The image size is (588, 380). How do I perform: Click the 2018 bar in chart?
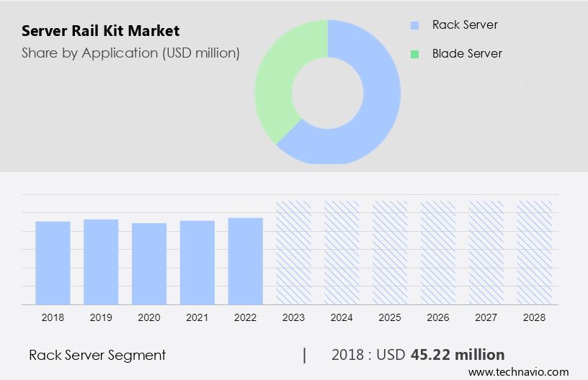[53, 263]
